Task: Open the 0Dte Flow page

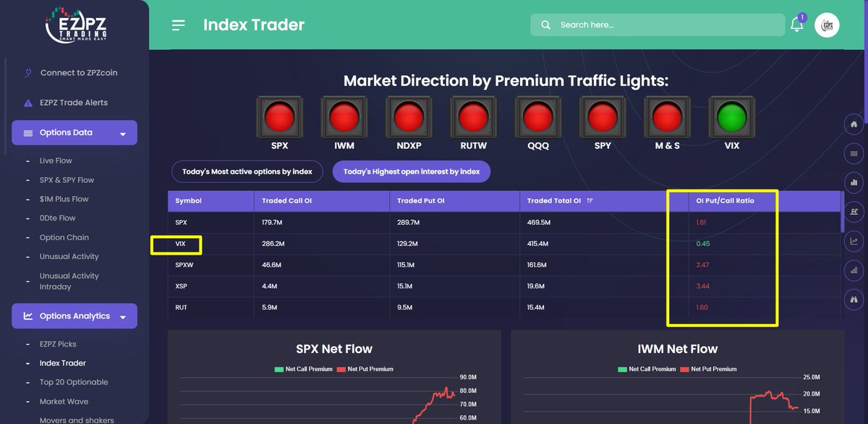Action: (57, 218)
